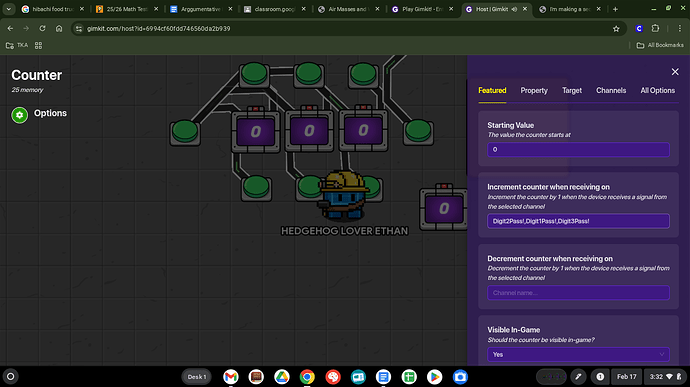
Task: Open a new browser tab
Action: point(615,9)
